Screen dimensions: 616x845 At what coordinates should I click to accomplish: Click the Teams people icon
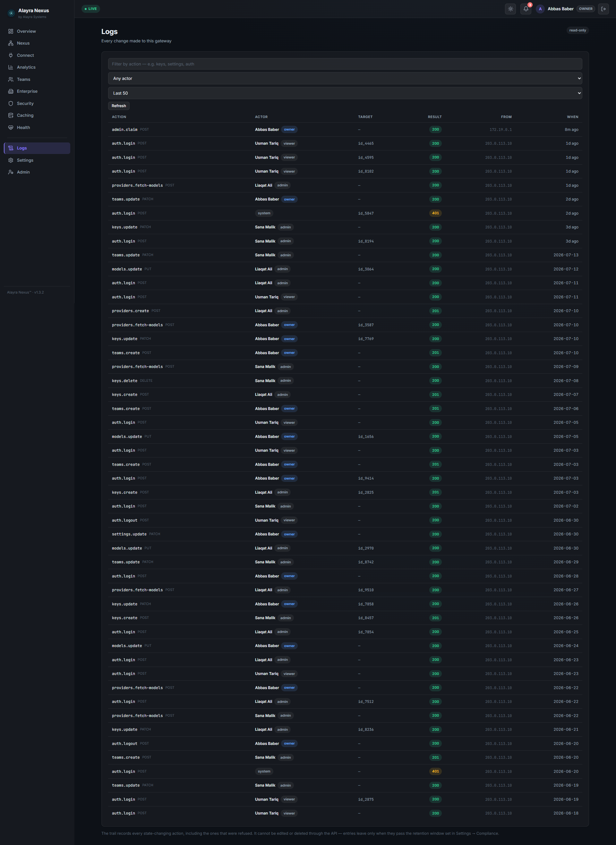(x=11, y=79)
